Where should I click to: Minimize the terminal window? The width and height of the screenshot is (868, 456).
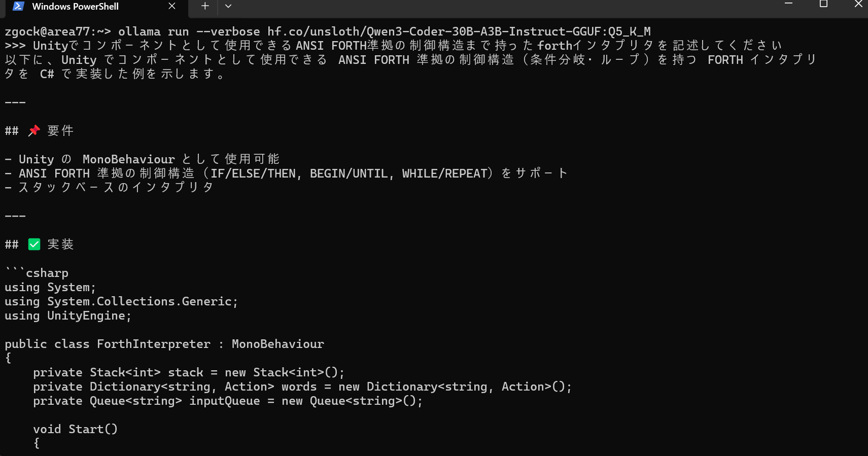[788, 4]
